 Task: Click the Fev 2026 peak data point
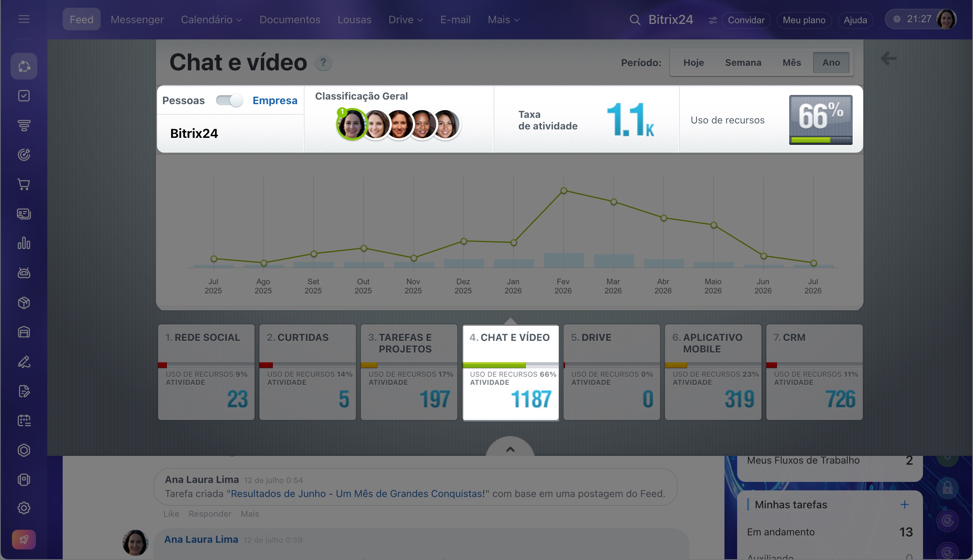click(x=564, y=190)
